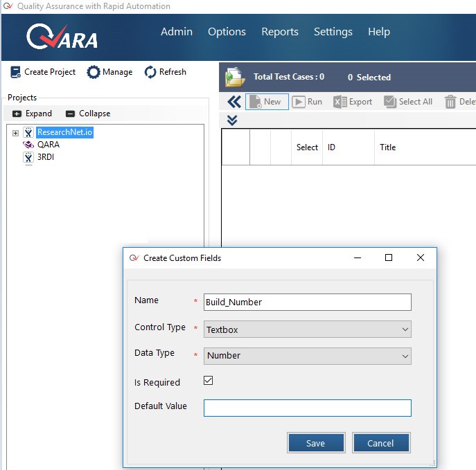
Task: Open the Data Type dropdown
Action: point(307,356)
